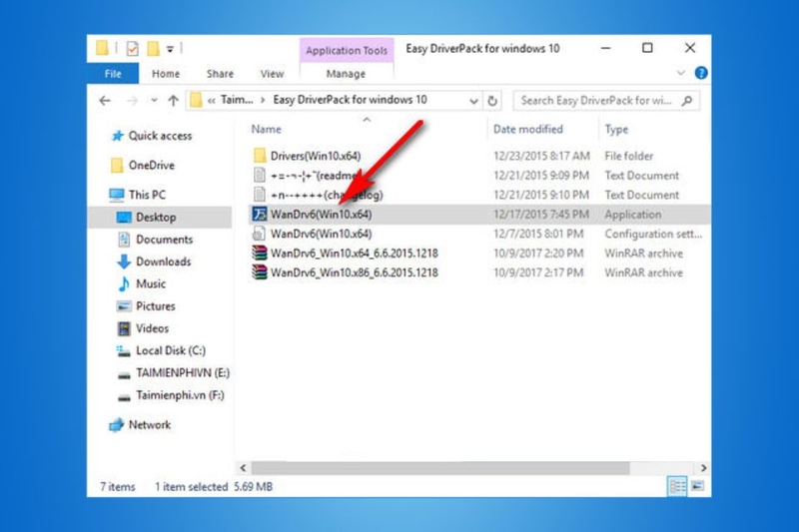Select the WanDrv6_Win10.x86_6.6.2015.1218 archive
The width and height of the screenshot is (799, 532).
click(x=355, y=272)
